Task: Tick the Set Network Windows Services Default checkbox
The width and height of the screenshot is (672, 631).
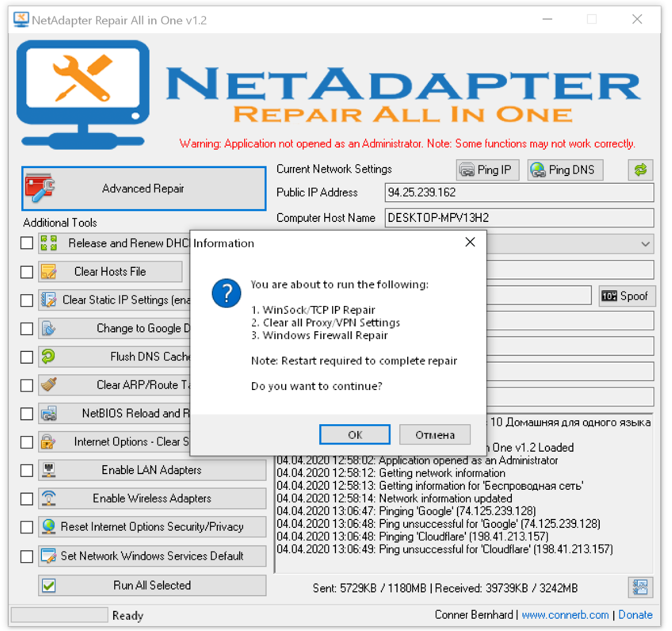Action: tap(26, 556)
